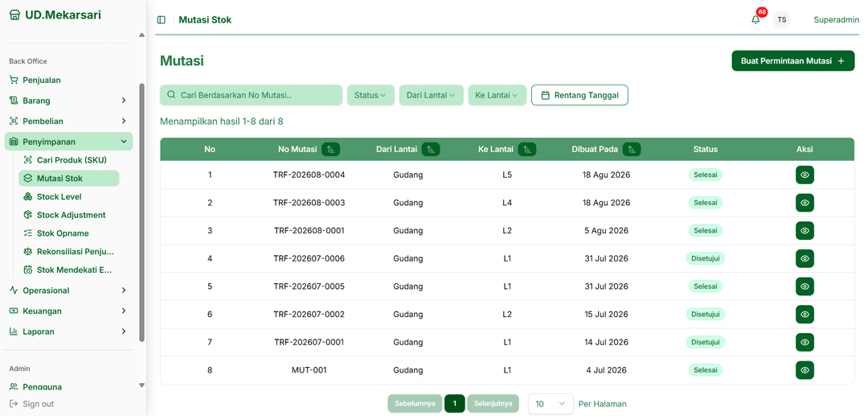Image resolution: width=868 pixels, height=416 pixels.
Task: View details of TRF-202608-0003
Action: click(x=805, y=203)
